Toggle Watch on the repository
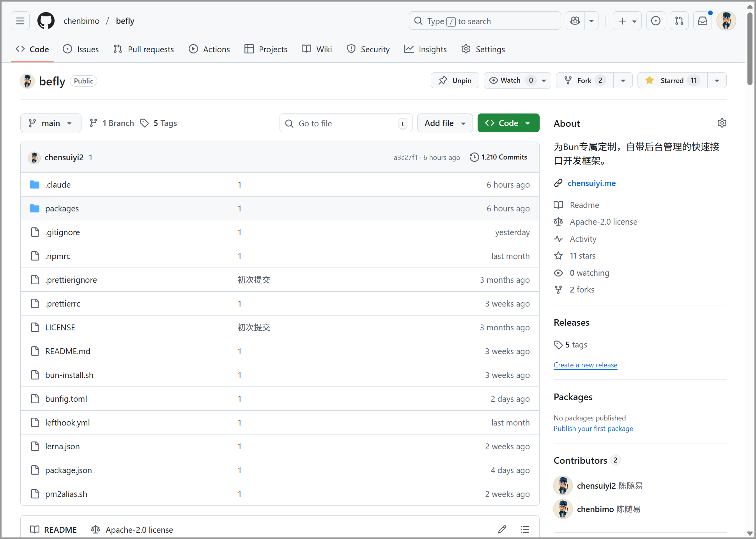This screenshot has width=756, height=539. [x=511, y=80]
